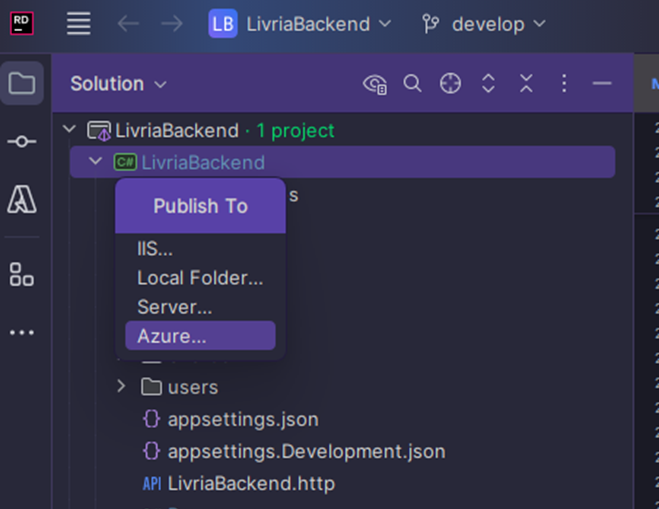Screen dimensions: 659x509
Task: Navigate forward with the right arrow
Action: 172,24
